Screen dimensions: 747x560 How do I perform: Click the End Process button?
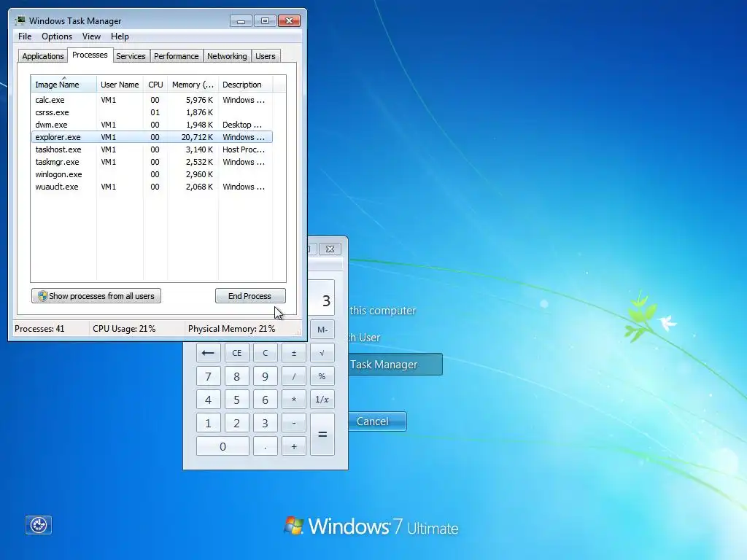point(250,296)
